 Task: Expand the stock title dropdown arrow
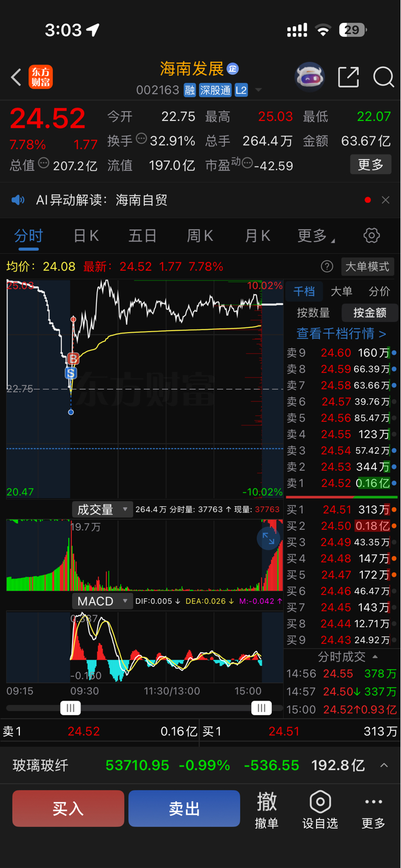(258, 91)
